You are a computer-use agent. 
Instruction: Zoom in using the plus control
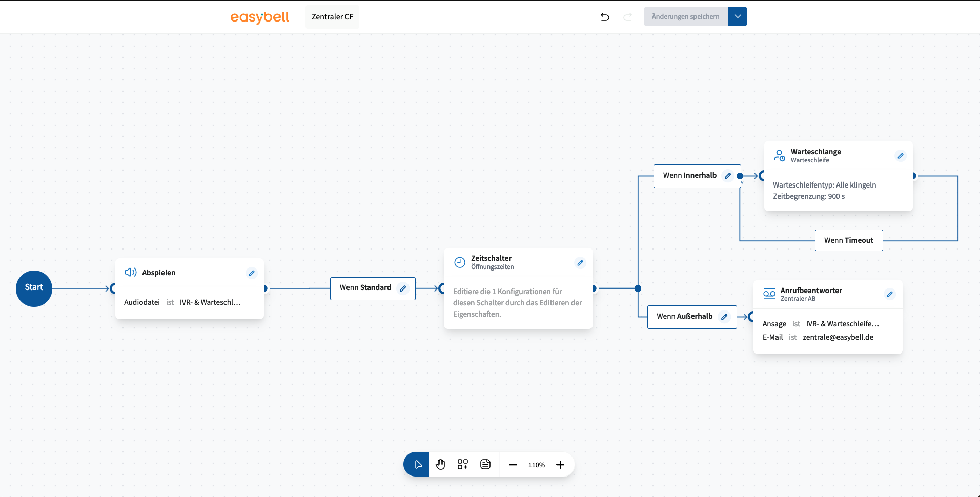(x=560, y=464)
